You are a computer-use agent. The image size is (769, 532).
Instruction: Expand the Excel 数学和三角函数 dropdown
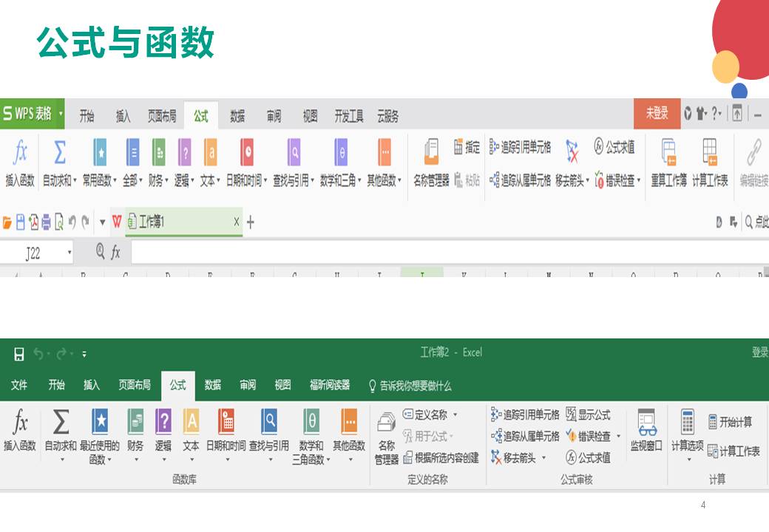point(328,460)
